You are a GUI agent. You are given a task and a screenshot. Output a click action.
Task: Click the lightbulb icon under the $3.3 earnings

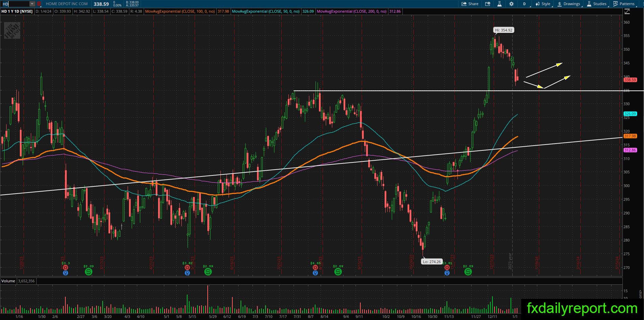coord(65,273)
